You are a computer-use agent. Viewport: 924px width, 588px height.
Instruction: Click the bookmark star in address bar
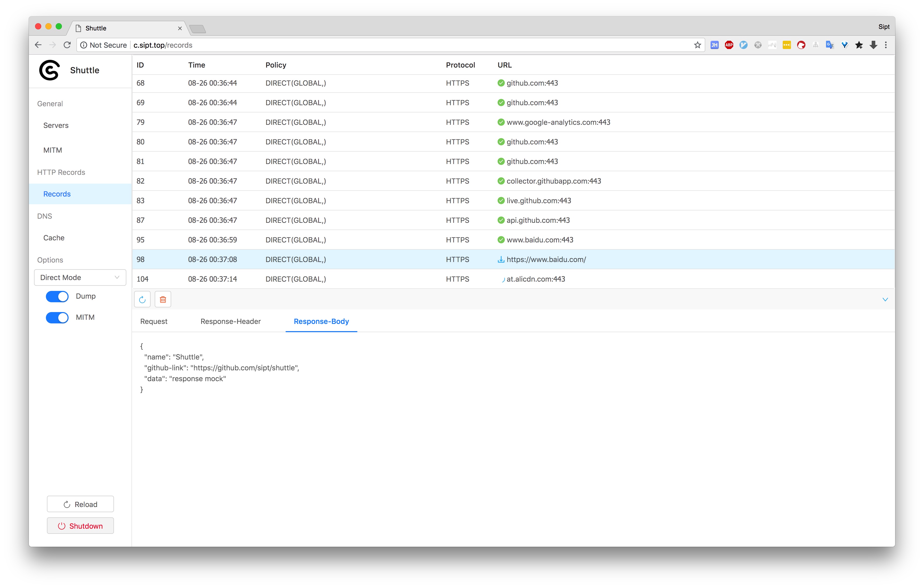[x=697, y=45]
